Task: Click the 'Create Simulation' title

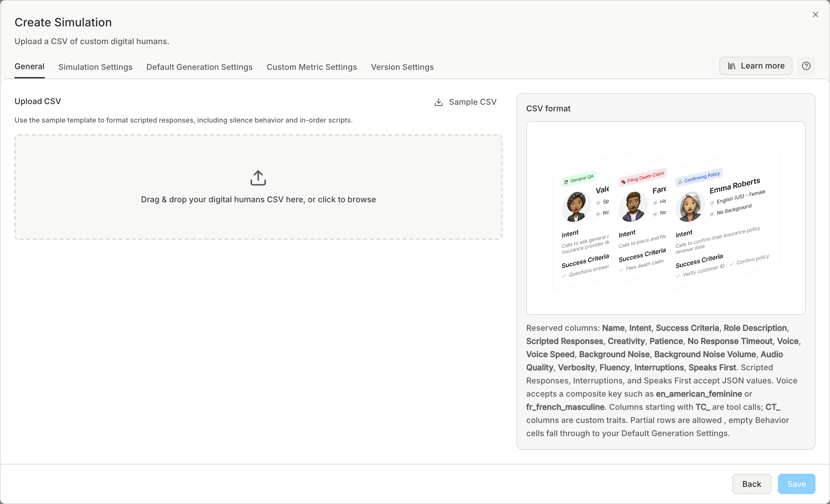Action: [63, 22]
